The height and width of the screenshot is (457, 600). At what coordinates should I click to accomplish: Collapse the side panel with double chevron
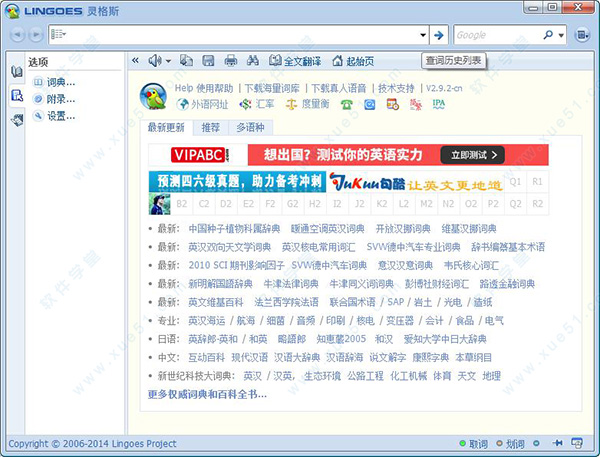tap(135, 60)
